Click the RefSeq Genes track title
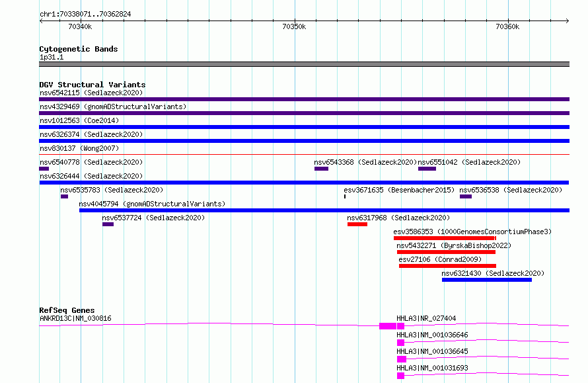The image size is (588, 383). tap(67, 310)
